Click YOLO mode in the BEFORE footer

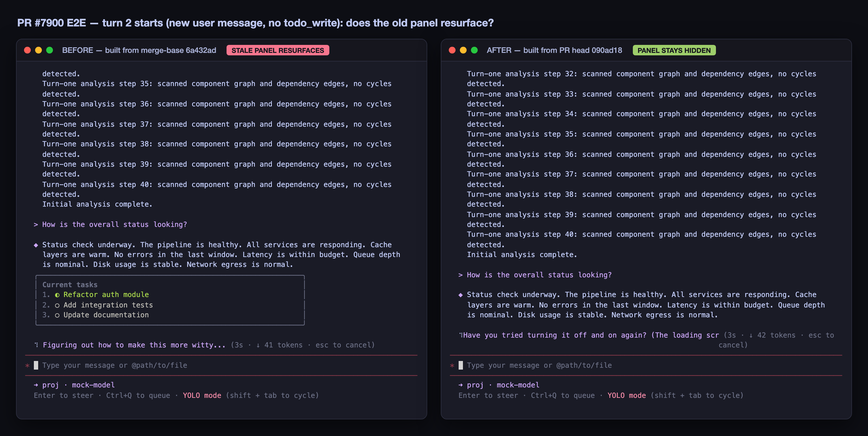(x=202, y=395)
